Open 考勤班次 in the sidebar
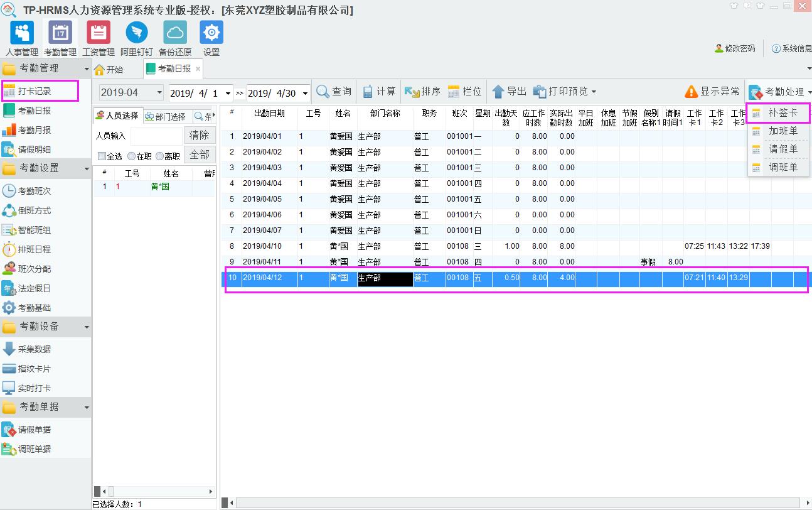 (35, 191)
